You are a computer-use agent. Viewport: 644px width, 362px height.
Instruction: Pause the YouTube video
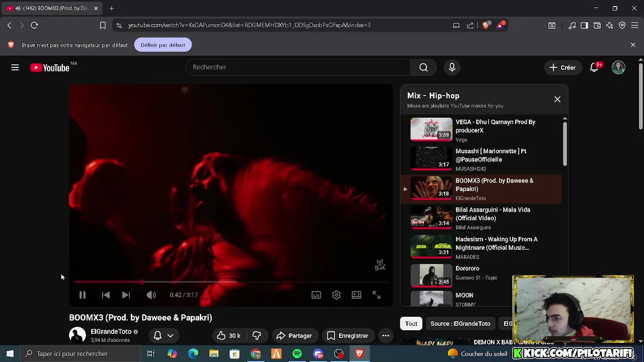tap(83, 295)
